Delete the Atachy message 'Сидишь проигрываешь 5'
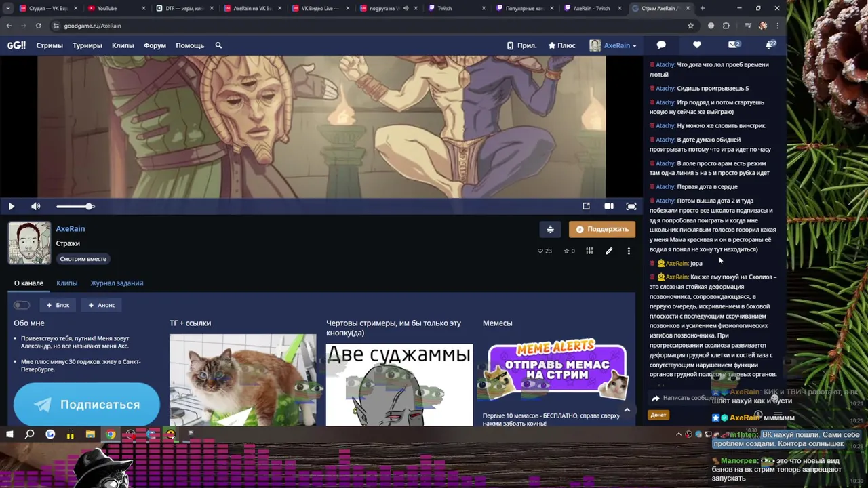The width and height of the screenshot is (868, 488). (652, 89)
